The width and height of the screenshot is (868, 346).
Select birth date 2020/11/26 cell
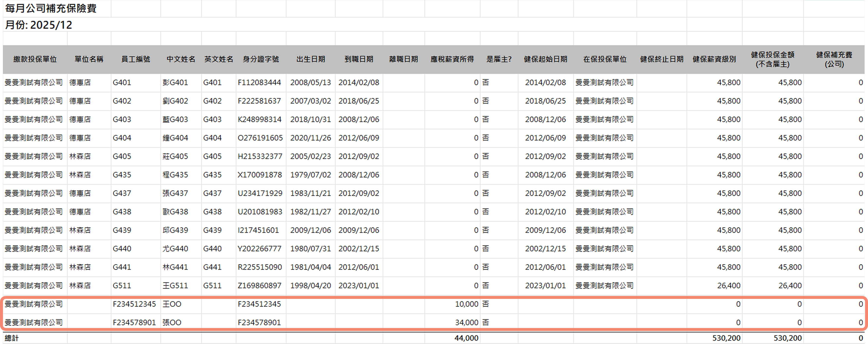coord(310,138)
